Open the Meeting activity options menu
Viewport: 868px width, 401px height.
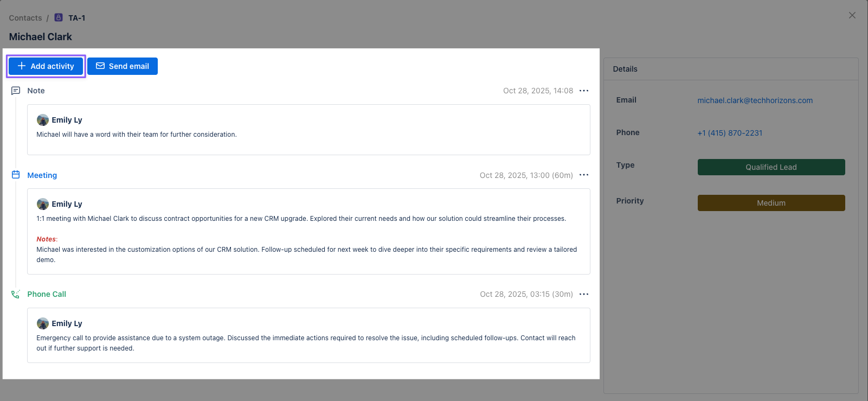point(583,175)
